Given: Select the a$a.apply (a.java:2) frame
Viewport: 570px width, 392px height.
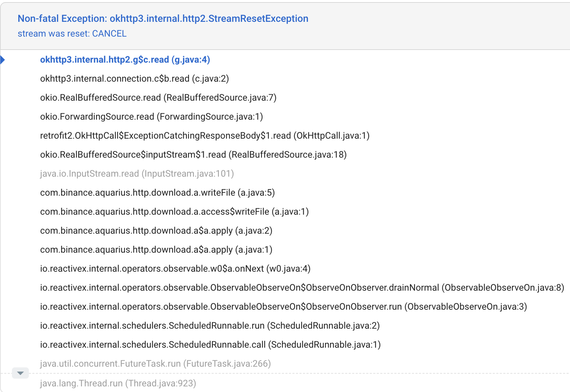Looking at the screenshot, I should [x=156, y=230].
